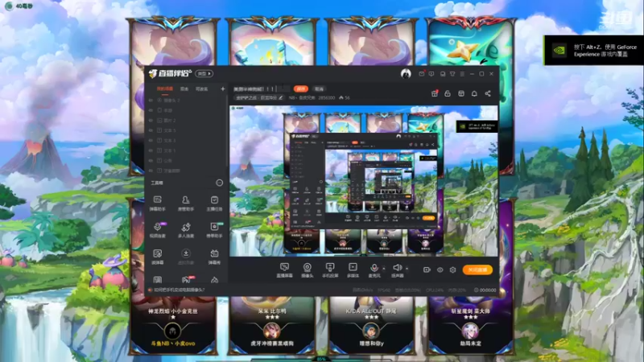Click the speaker (扬声器) icon

pos(397,268)
